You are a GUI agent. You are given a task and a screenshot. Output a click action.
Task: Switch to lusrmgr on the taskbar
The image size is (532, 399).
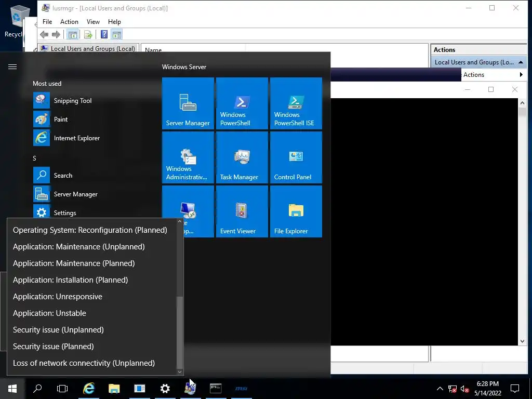(x=190, y=389)
